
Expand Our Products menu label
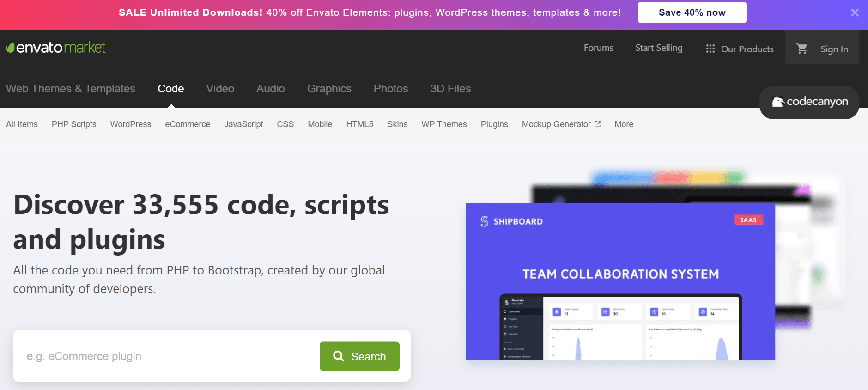pyautogui.click(x=747, y=49)
